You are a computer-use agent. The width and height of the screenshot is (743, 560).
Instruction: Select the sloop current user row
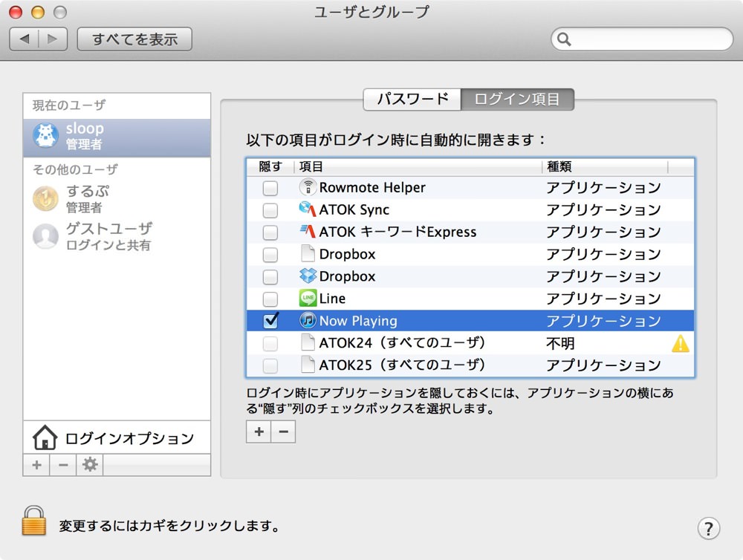pos(117,137)
